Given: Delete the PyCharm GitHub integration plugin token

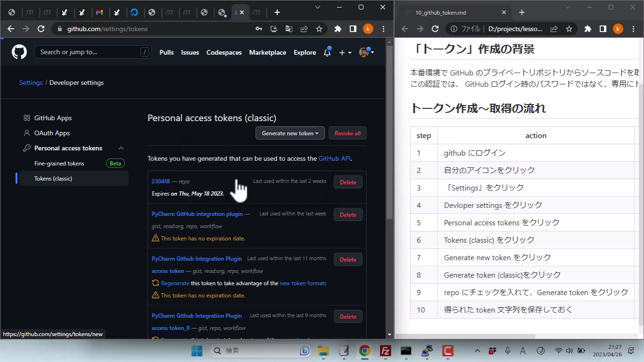Looking at the screenshot, I should [348, 215].
